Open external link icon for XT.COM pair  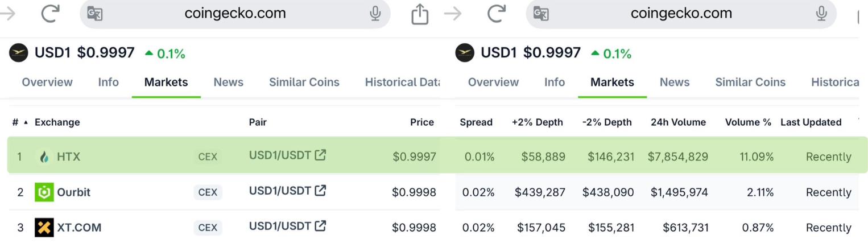point(321,226)
